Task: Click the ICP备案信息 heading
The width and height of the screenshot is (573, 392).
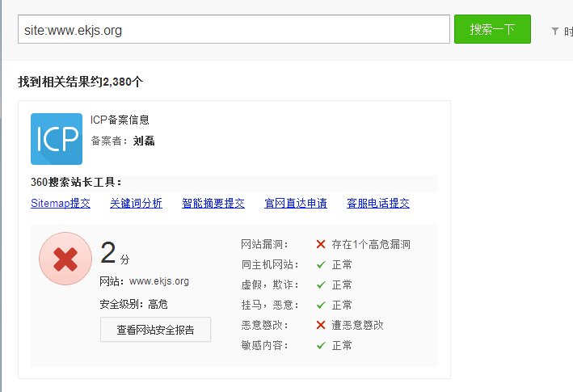Action: click(x=120, y=120)
